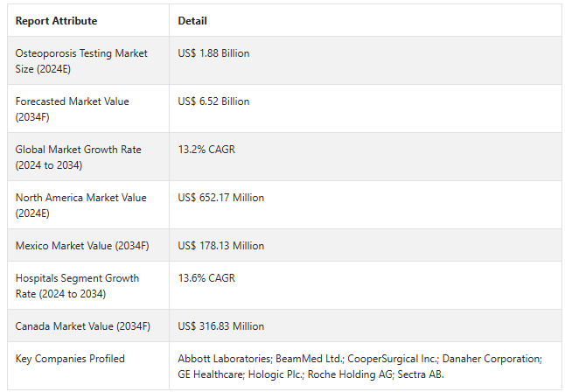Screen dimensions: 565x392
Task: Select the Canada Market Value label
Action: coord(82,326)
